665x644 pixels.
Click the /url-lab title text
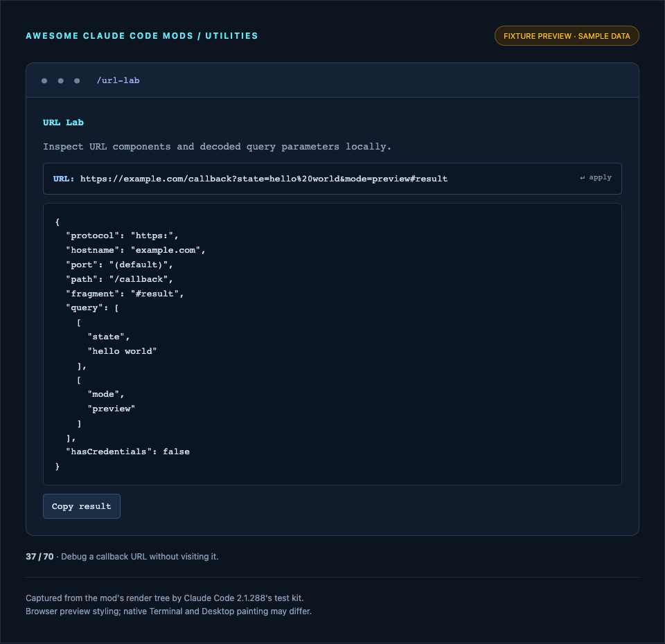(118, 80)
